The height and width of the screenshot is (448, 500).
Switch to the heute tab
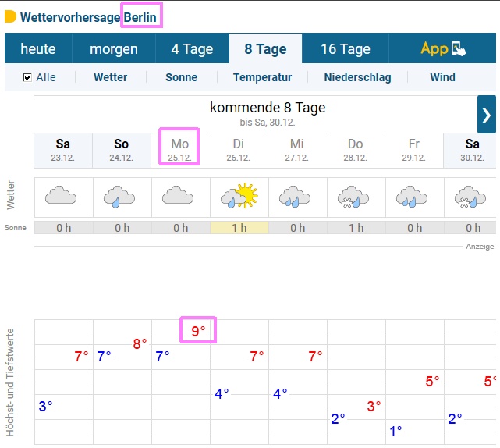(38, 48)
